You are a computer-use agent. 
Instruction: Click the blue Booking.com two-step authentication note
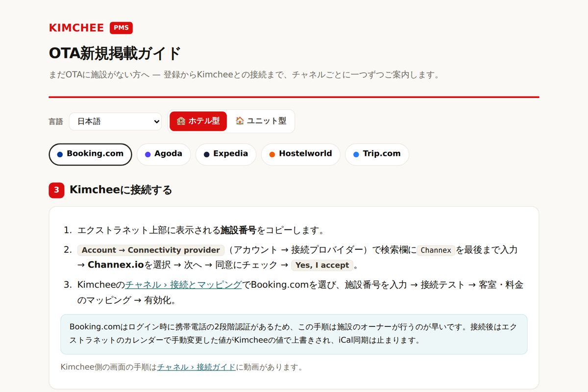[294, 334]
